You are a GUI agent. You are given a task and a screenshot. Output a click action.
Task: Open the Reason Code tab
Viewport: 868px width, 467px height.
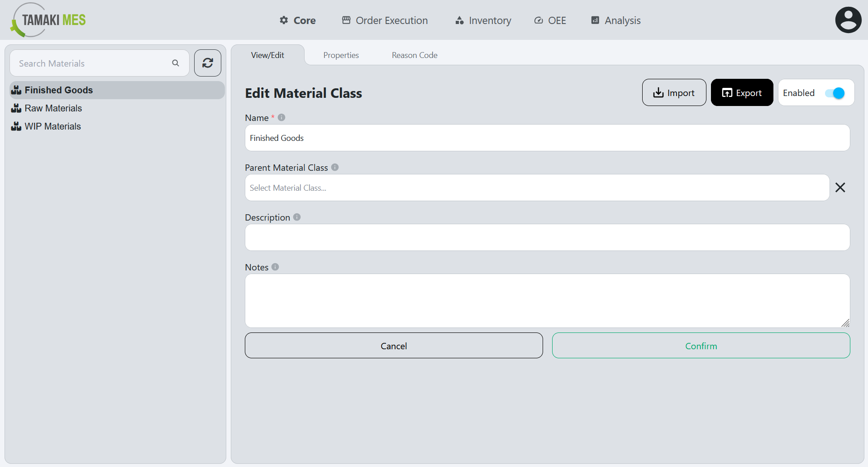click(414, 55)
